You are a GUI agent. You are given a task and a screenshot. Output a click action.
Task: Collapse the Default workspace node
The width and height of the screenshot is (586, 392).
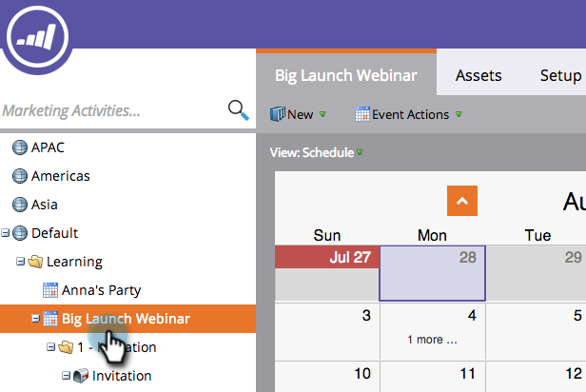tap(6, 233)
